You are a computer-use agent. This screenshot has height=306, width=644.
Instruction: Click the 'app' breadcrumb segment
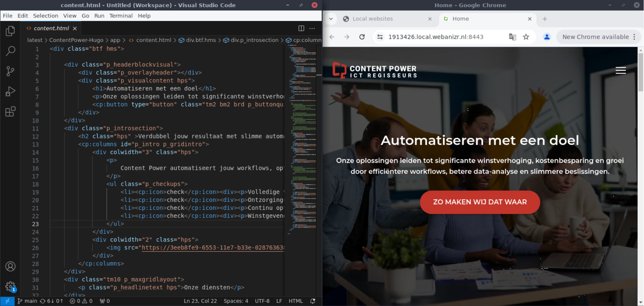click(115, 40)
